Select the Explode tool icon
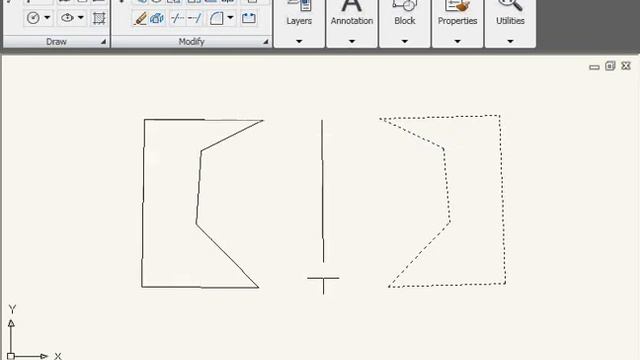The image size is (640, 360). (157, 18)
